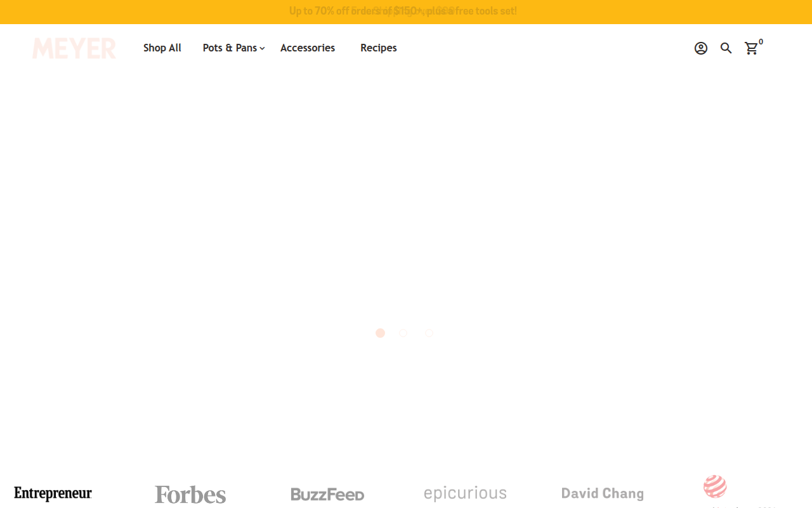The image size is (812, 508).
Task: Click the epicurious press logo
Action: [466, 493]
